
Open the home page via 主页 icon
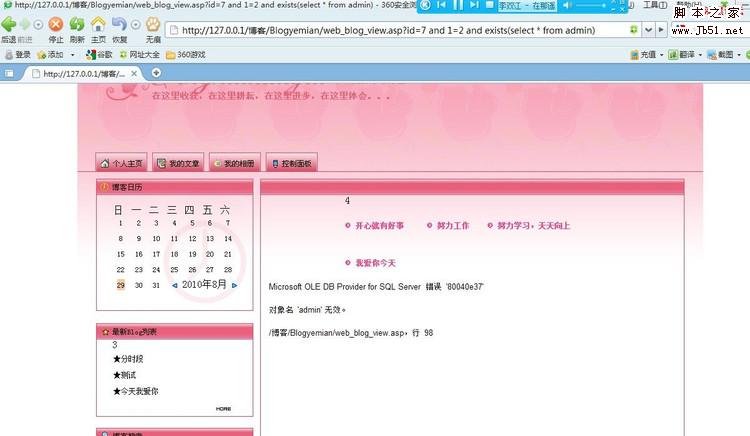coord(98,24)
